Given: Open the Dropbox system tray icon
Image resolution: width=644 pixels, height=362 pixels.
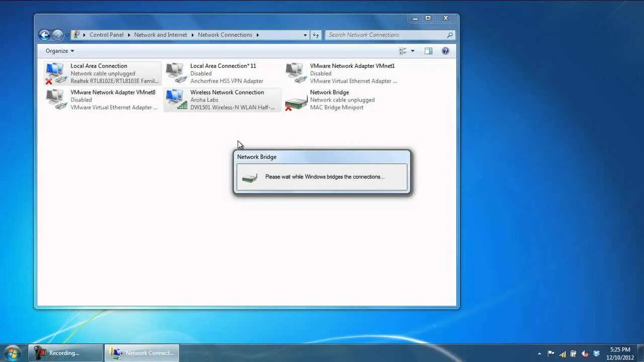Looking at the screenshot, I should click(x=596, y=352).
